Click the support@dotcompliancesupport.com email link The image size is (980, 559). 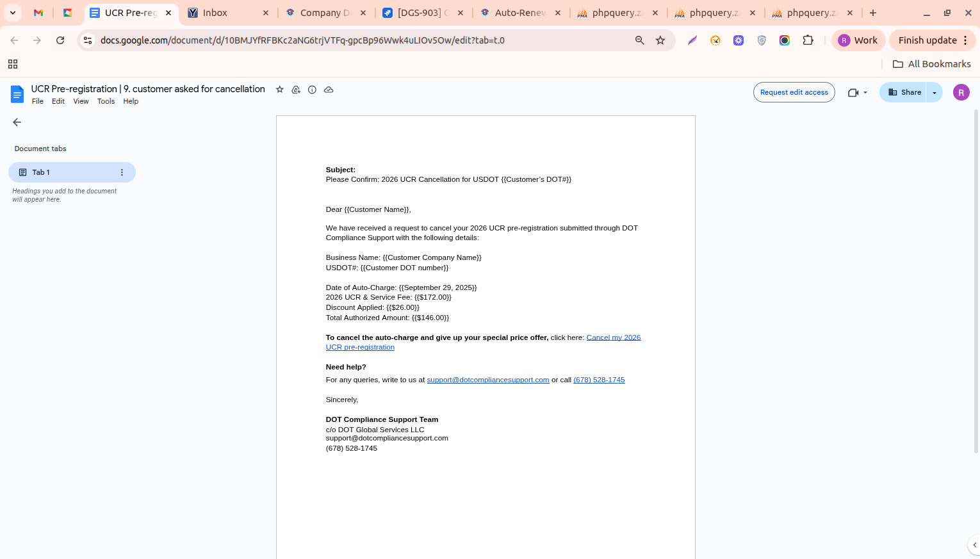487,380
